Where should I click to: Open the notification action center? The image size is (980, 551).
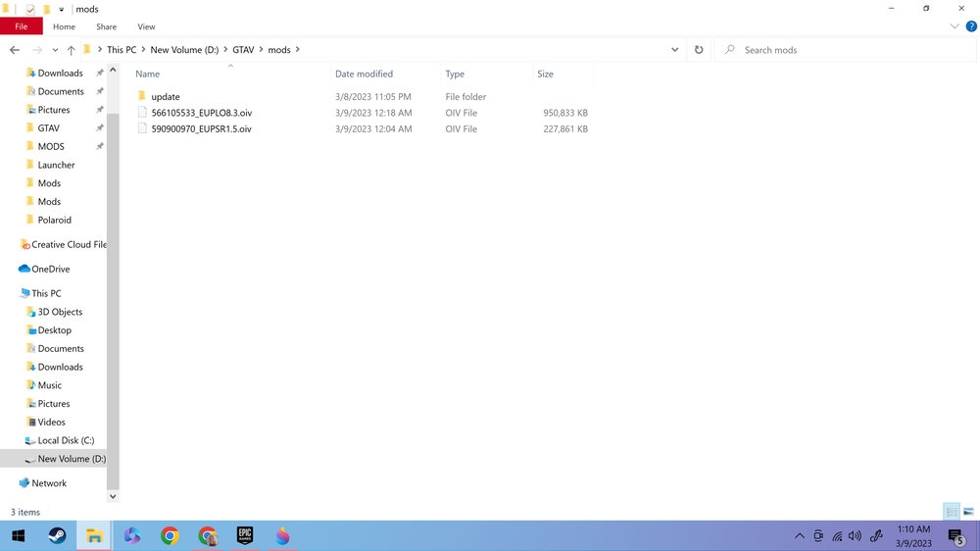956,536
